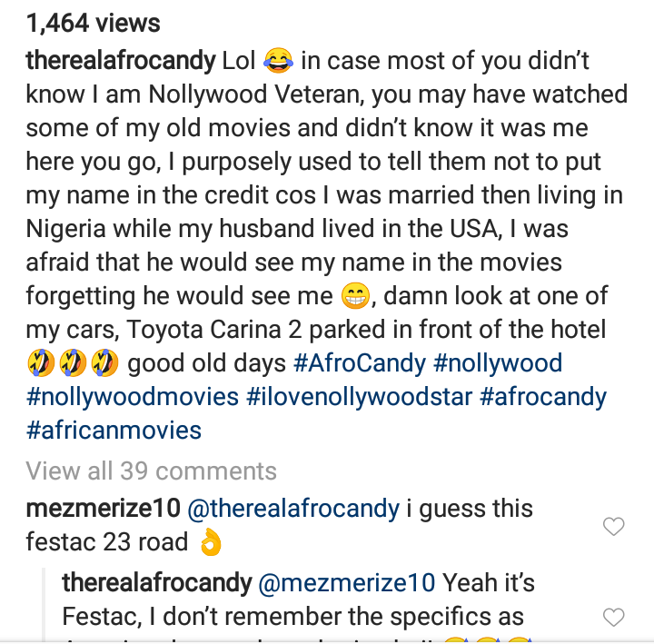Tap @therealafrocandy mention in mezmerize10's comment

[292, 509]
